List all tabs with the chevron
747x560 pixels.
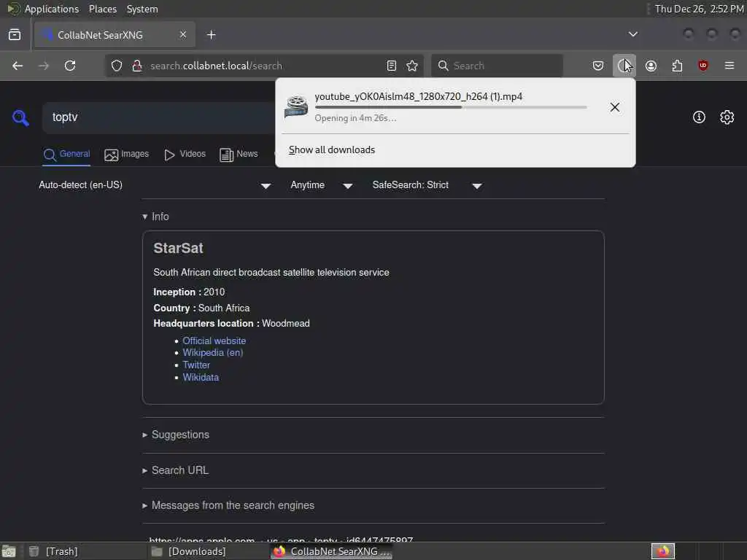633,34
